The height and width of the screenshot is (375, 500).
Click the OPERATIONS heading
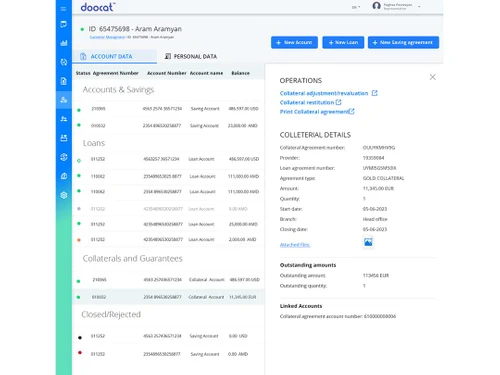click(x=301, y=81)
